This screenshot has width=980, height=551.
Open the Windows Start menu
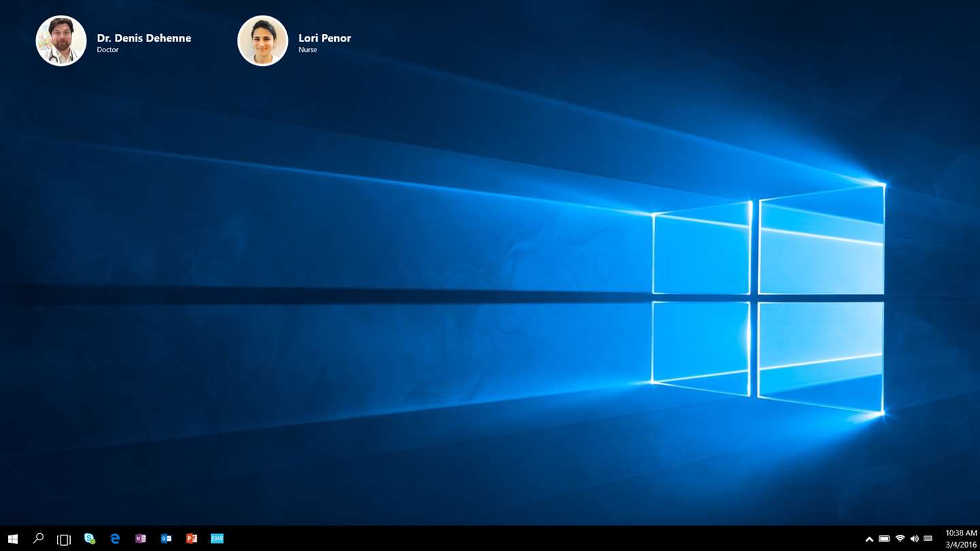pos(12,539)
